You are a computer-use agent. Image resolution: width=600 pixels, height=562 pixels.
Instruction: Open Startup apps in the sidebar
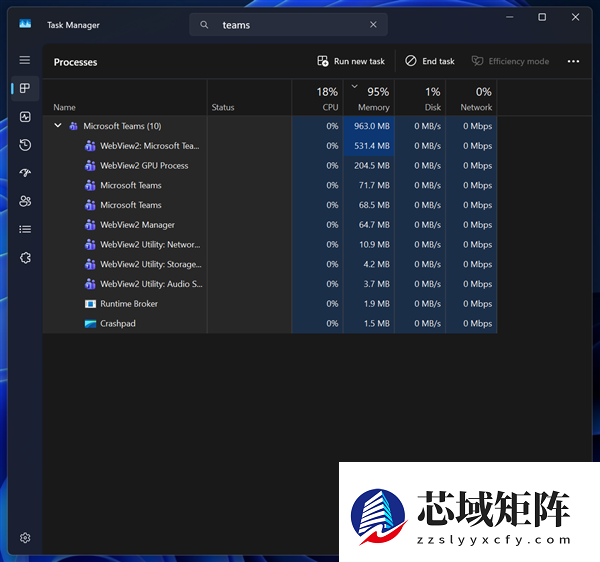pyautogui.click(x=25, y=173)
